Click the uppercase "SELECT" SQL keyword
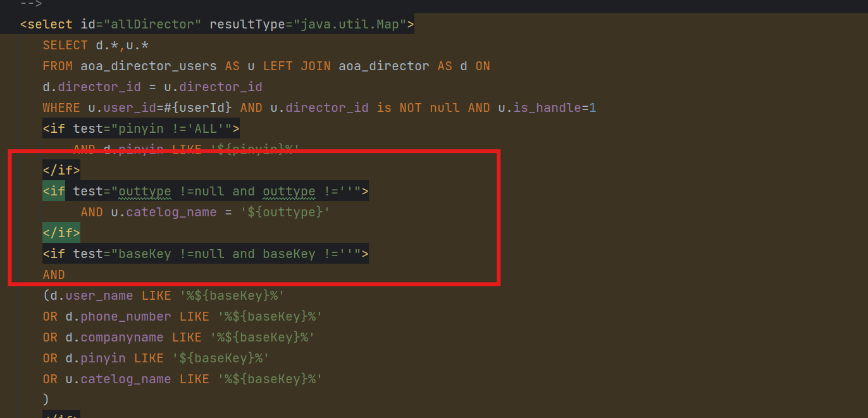This screenshot has height=418, width=868. (65, 46)
